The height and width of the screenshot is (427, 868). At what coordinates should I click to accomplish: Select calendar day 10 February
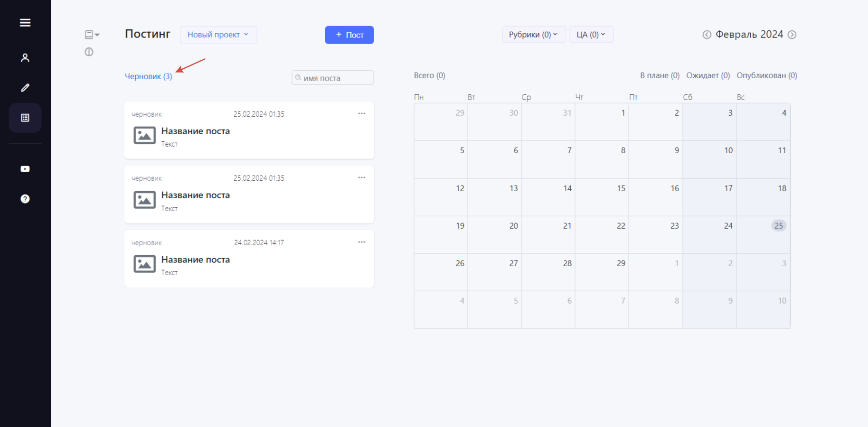coord(709,159)
